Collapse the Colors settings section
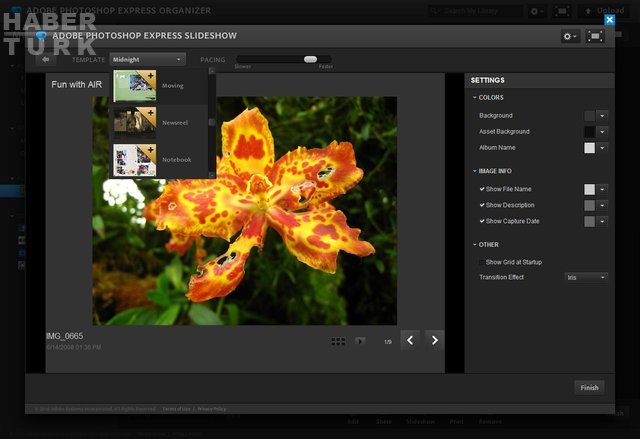This screenshot has height=439, width=640. click(474, 98)
